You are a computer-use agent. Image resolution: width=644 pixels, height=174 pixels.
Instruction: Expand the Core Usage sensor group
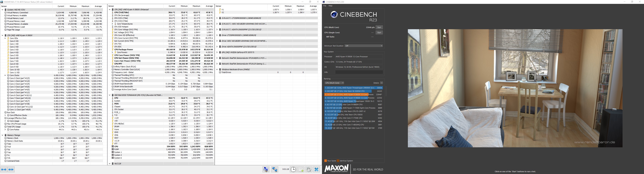coord(5,121)
